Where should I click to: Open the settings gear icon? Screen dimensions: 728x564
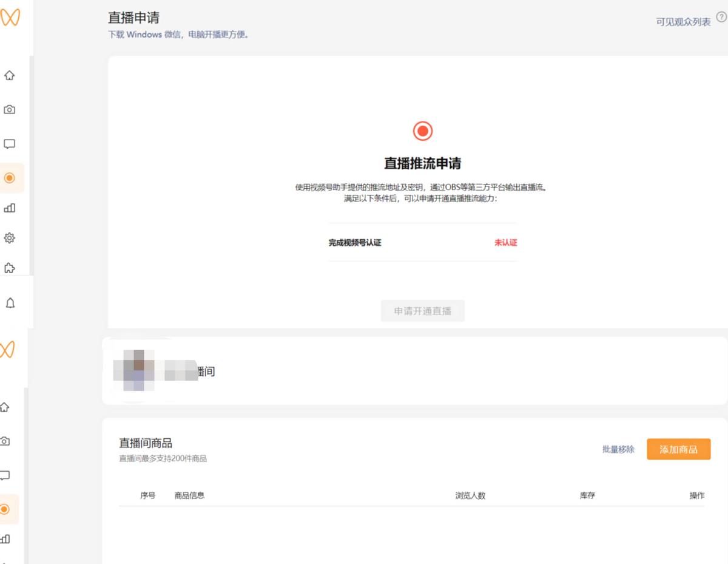point(8,237)
